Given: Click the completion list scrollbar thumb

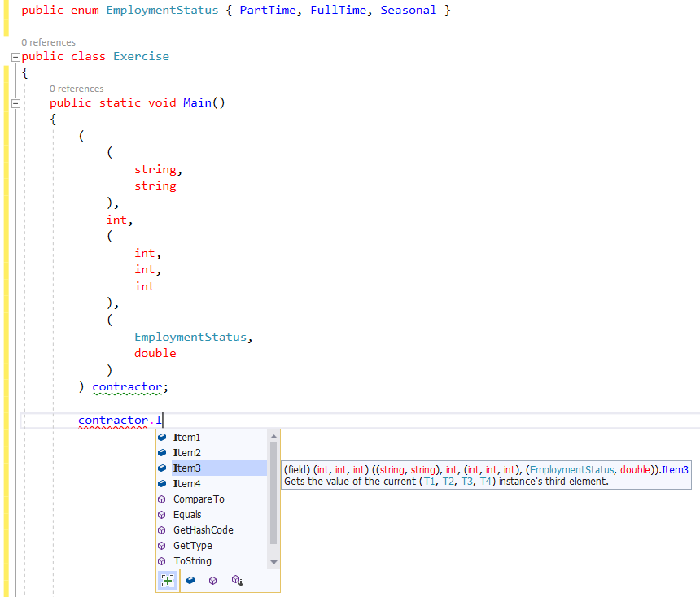Looking at the screenshot, I should click(273, 493).
